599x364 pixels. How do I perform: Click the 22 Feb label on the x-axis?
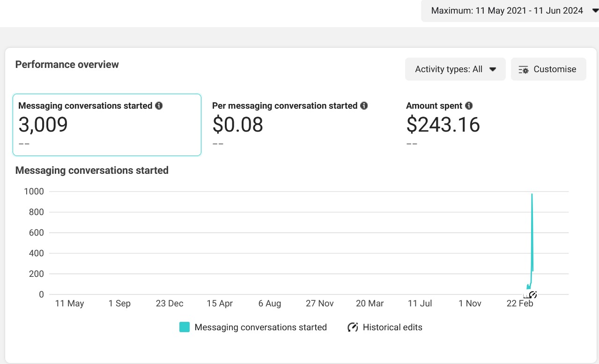(520, 304)
